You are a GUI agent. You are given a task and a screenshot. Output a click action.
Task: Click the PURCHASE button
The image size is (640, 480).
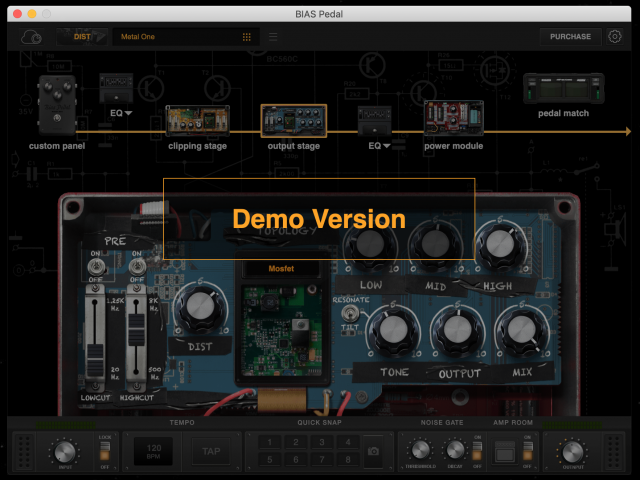[570, 36]
